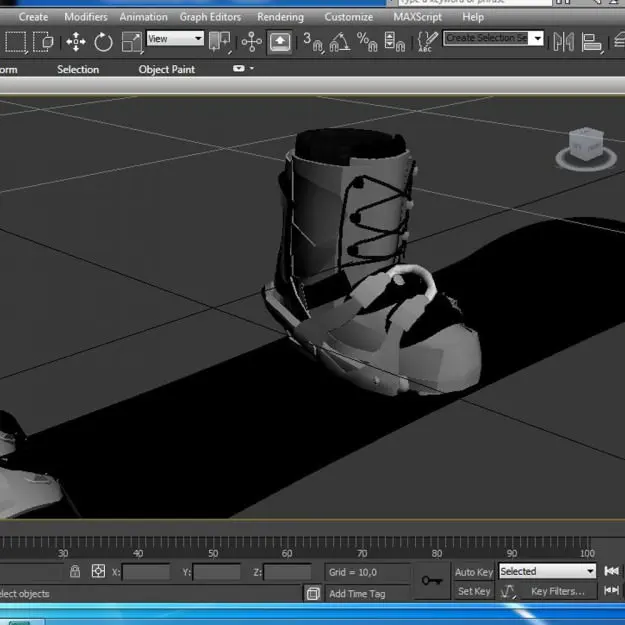Toggle the Selection Lock padlock icon

(x=75, y=571)
